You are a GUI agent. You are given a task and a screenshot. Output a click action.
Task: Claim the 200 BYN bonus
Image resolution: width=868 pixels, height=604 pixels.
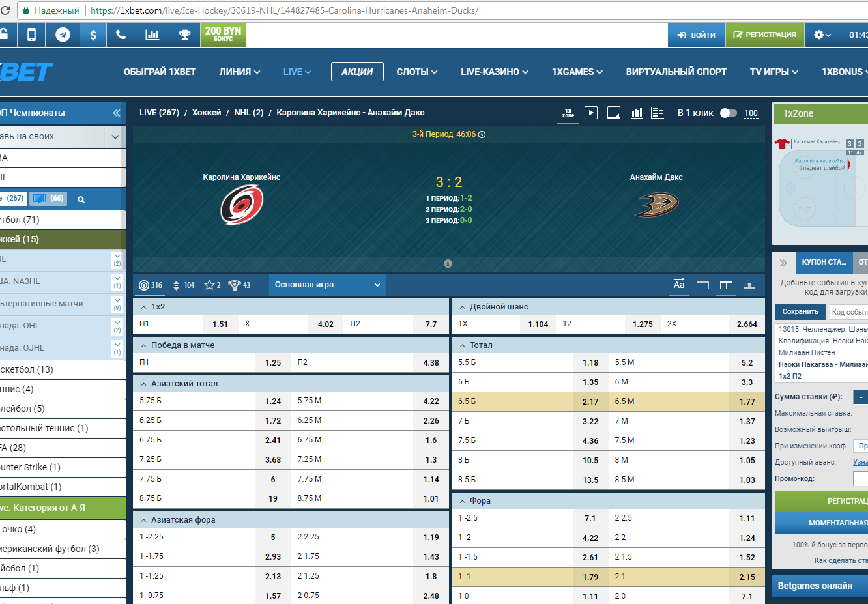pos(223,35)
